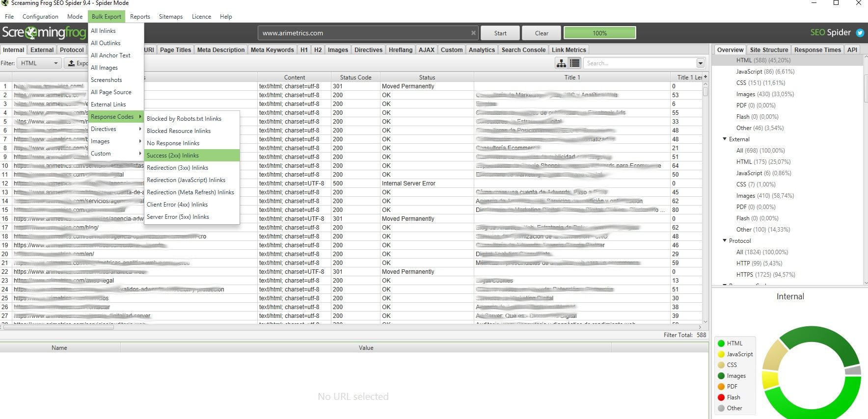Click the Screaming Frog logo
The width and height of the screenshot is (868, 419).
tap(44, 33)
